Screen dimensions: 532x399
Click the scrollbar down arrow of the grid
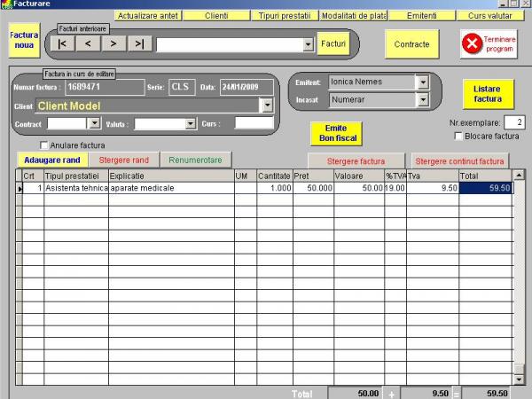point(519,379)
